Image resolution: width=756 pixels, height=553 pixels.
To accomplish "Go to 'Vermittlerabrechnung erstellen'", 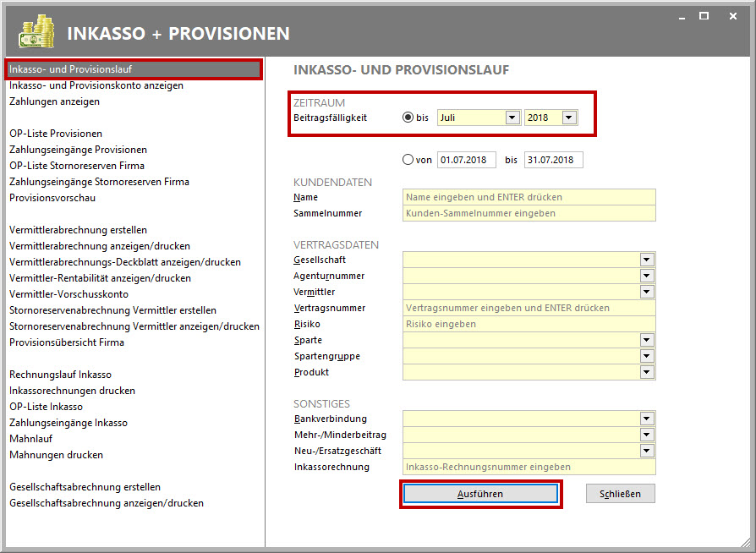I will point(78,230).
